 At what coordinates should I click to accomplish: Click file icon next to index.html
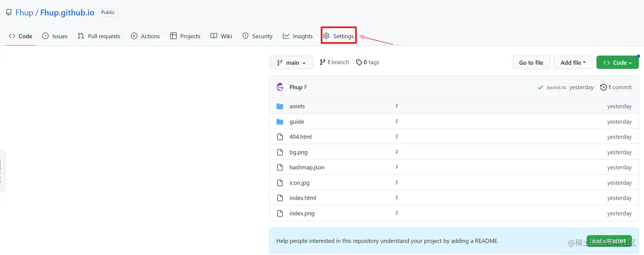[280, 198]
